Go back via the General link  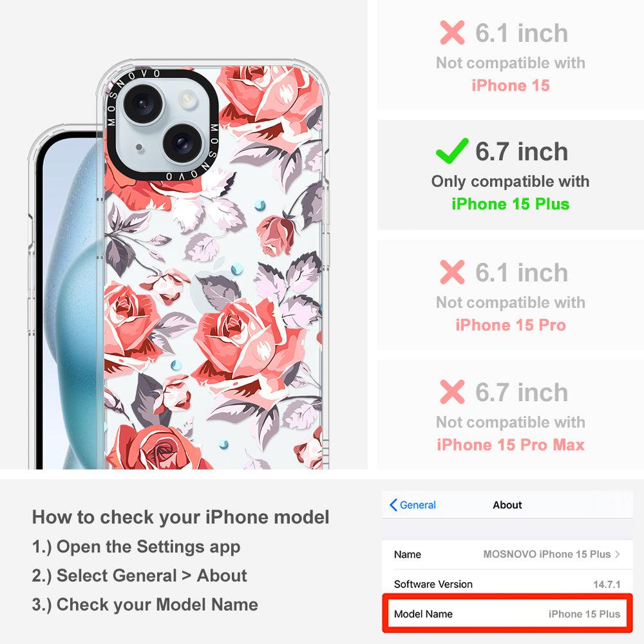(418, 505)
